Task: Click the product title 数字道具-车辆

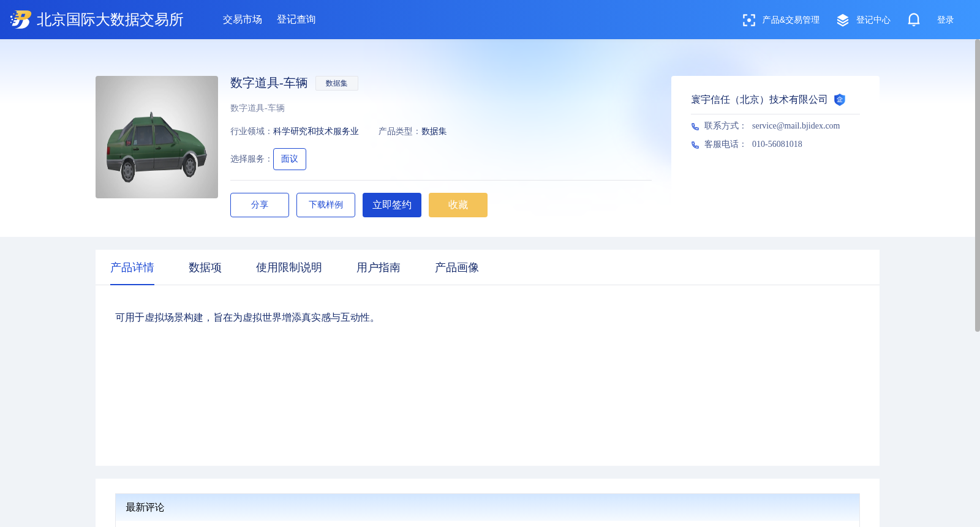Action: tap(269, 83)
